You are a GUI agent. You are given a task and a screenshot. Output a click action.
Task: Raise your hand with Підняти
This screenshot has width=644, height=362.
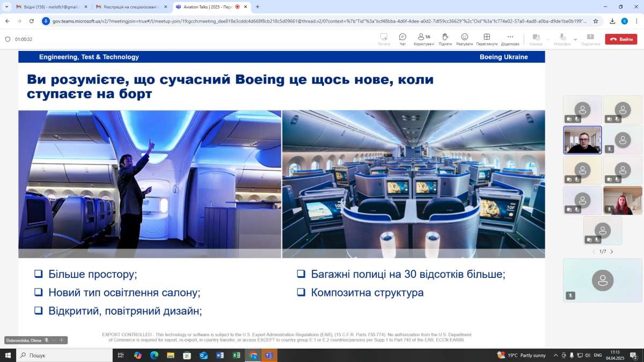[445, 39]
